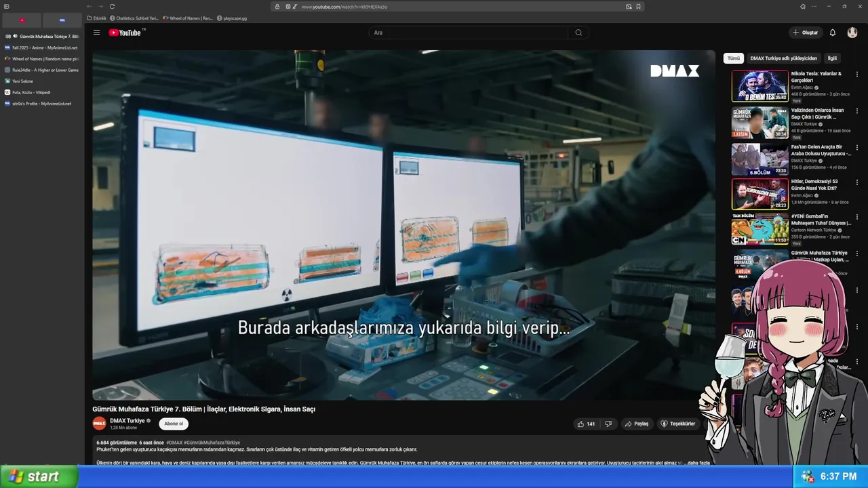Open YouTube notifications bell
The width and height of the screenshot is (868, 488).
(x=833, y=33)
